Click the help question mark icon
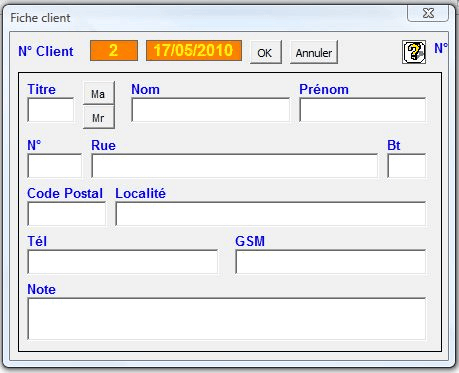This screenshot has width=459, height=373. pyautogui.click(x=414, y=52)
